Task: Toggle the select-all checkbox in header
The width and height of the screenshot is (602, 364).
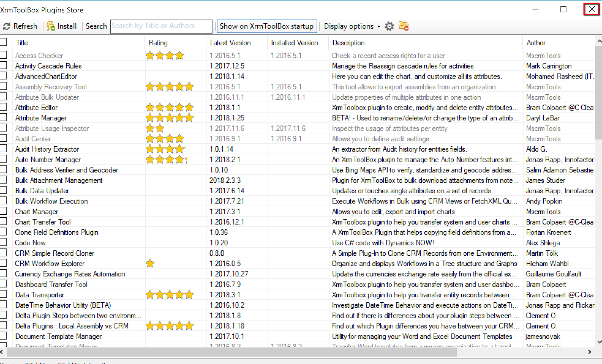Action: tap(3, 42)
